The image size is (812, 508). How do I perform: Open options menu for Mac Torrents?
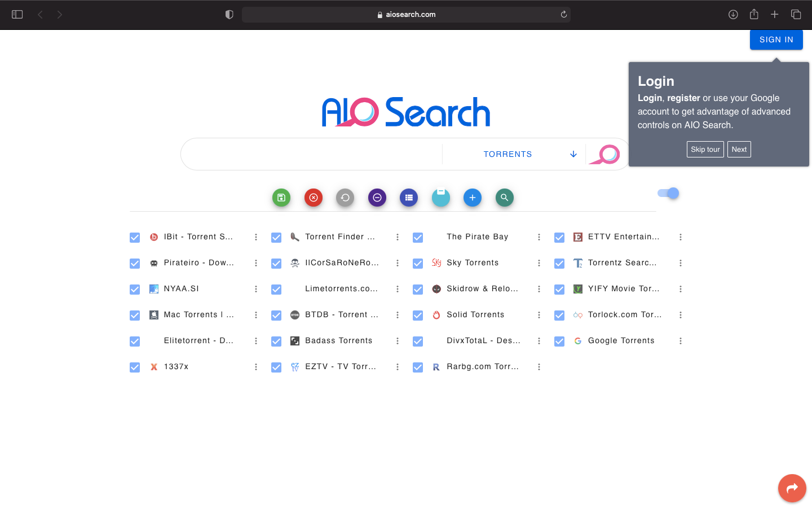256,315
